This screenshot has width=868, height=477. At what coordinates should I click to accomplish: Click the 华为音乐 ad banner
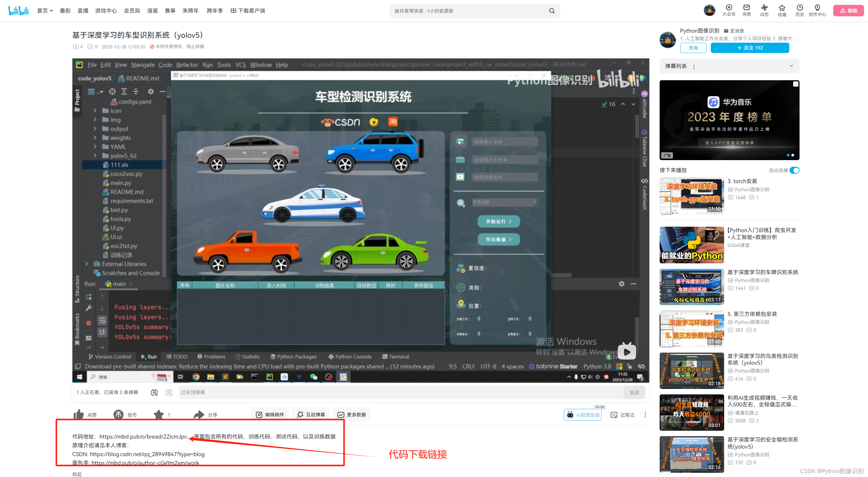point(729,120)
